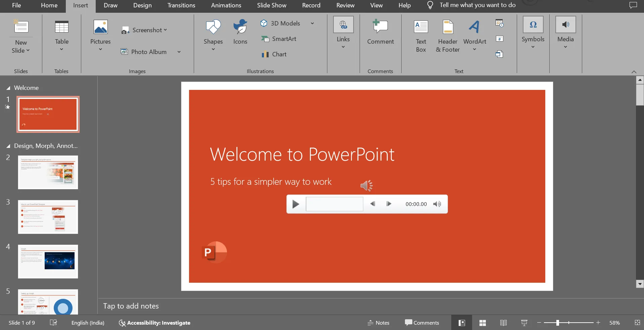Start Slide Show from status bar

click(x=524, y=323)
